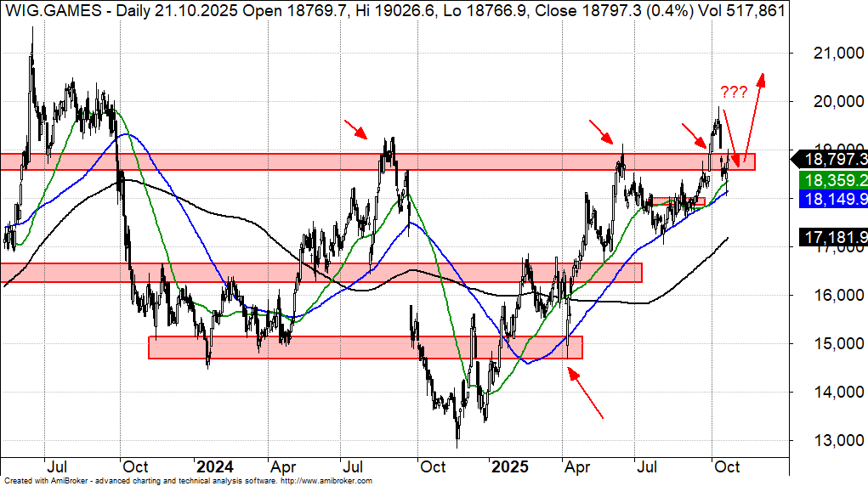The width and height of the screenshot is (868, 486).
Task: Click the red "???" annotation text
Action: pos(733,92)
